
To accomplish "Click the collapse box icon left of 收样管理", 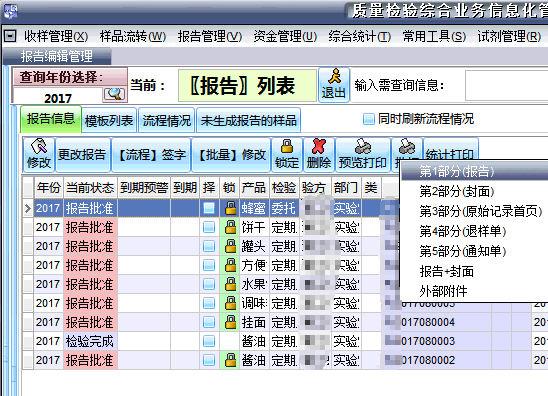I will point(10,36).
